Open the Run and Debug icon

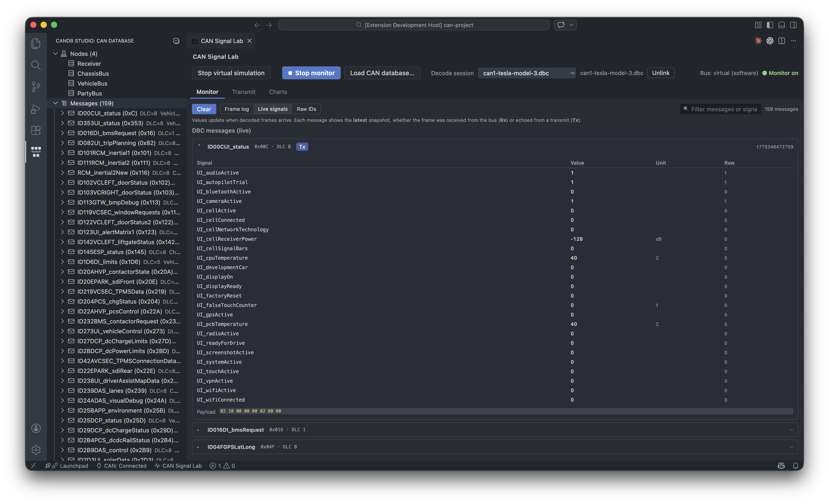(x=36, y=109)
